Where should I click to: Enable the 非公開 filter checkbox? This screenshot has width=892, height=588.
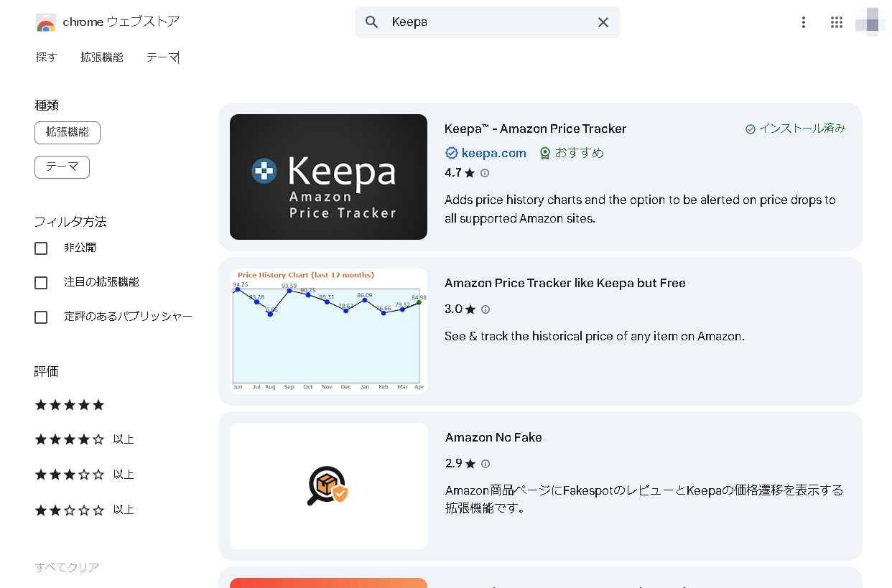41,248
